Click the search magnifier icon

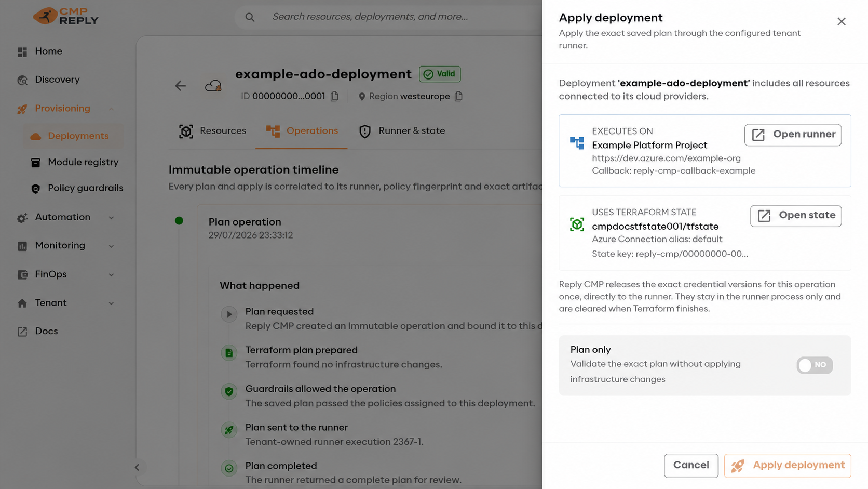250,17
